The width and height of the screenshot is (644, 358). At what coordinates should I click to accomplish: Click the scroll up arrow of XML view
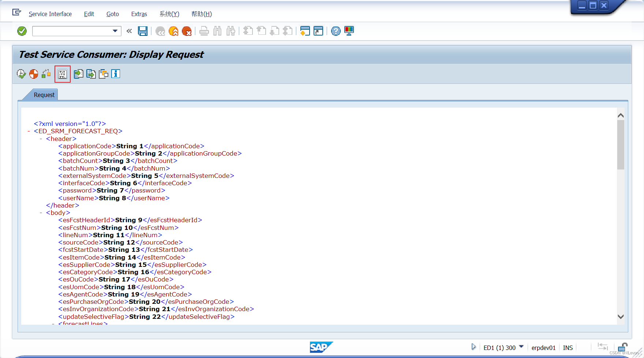pyautogui.click(x=621, y=115)
